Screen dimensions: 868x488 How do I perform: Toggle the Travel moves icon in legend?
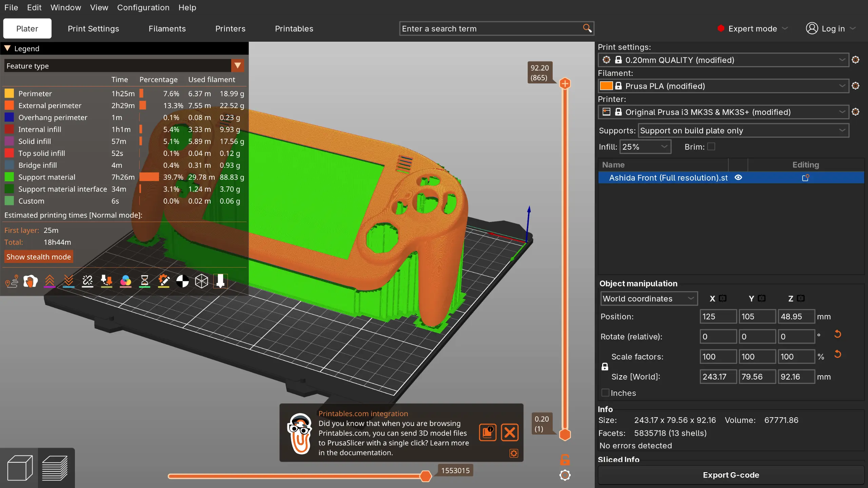12,281
